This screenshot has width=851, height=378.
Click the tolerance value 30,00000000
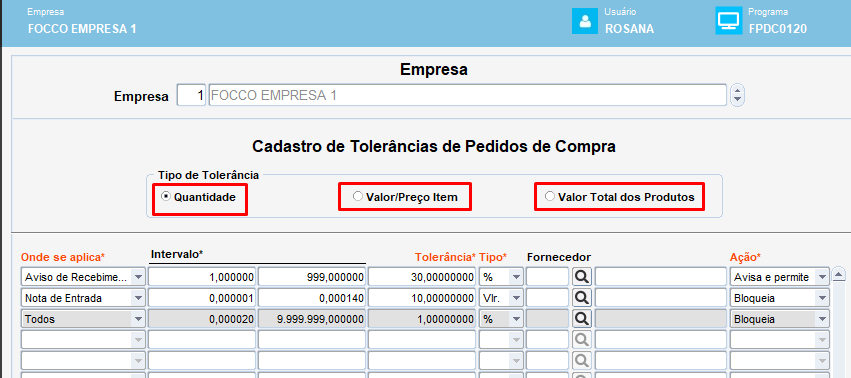(422, 277)
